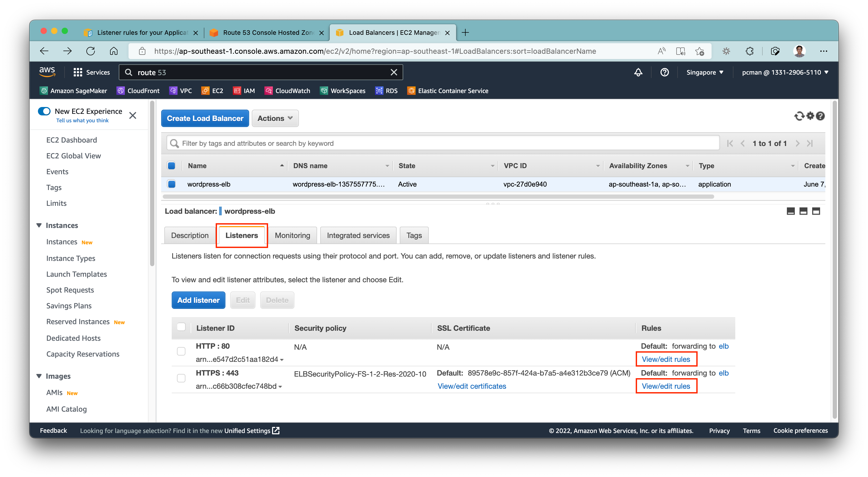Refresh the load balancers list
Image resolution: width=868 pixels, height=477 pixels.
click(x=799, y=116)
